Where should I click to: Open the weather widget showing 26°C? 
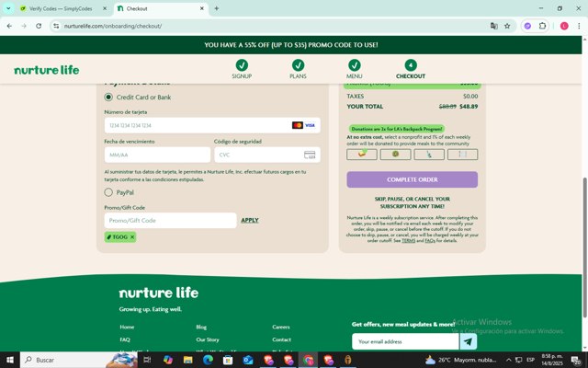pos(461,360)
